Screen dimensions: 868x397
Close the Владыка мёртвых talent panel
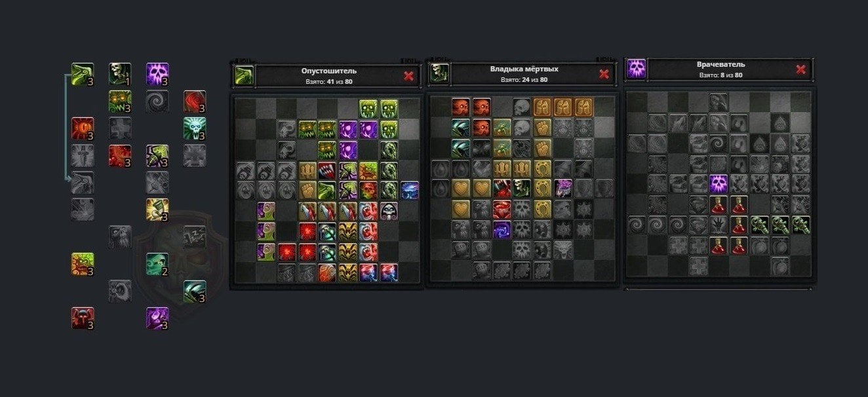[x=604, y=74]
